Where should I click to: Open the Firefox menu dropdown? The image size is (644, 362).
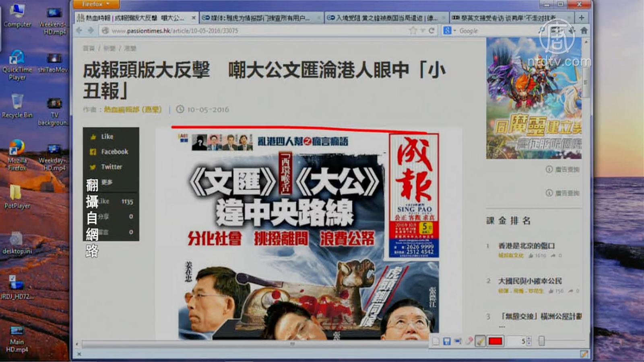pyautogui.click(x=96, y=4)
